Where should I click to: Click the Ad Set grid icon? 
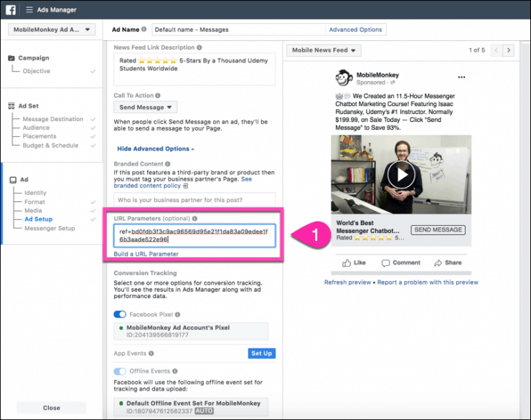click(x=11, y=106)
